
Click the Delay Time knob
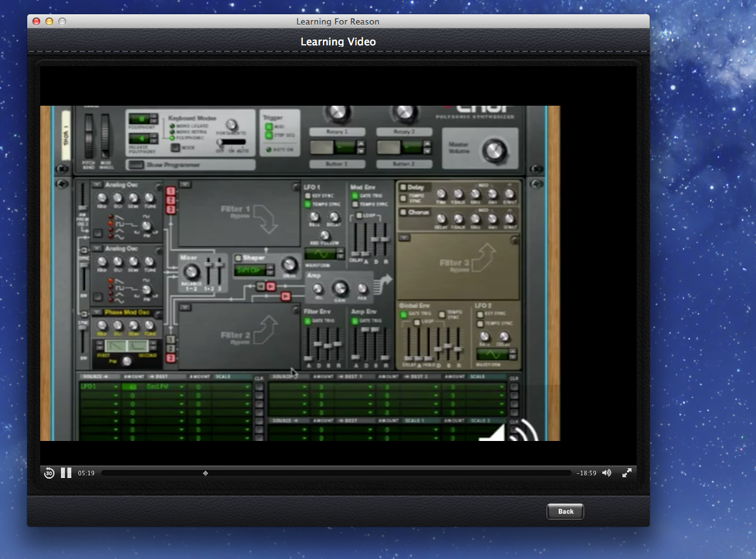pos(441,194)
